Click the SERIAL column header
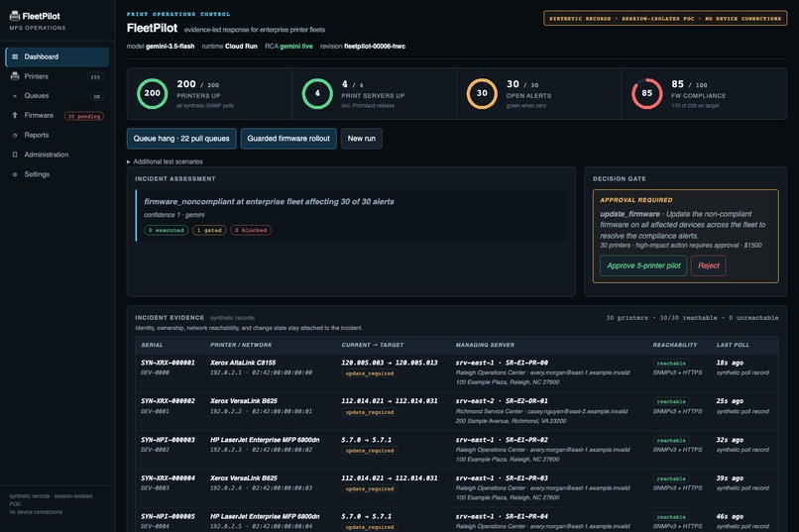The image size is (799, 532). tap(152, 345)
